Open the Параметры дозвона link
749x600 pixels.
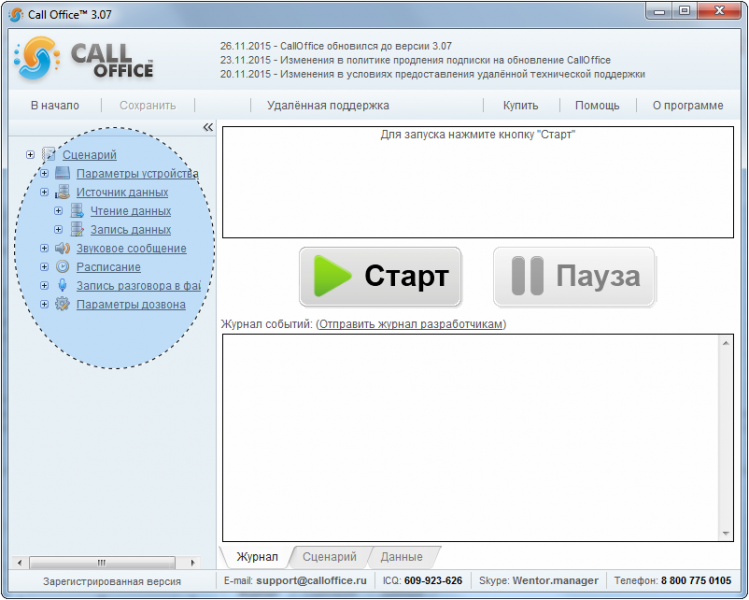[131, 304]
